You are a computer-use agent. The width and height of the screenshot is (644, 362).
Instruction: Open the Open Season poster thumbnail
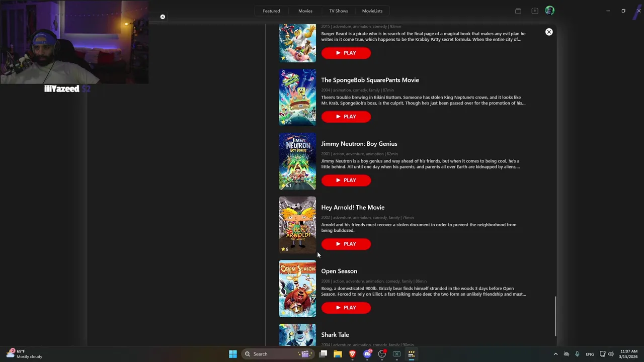point(297,289)
